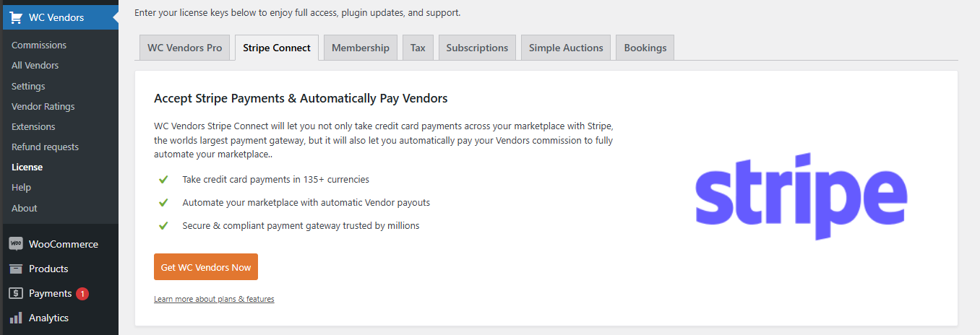Open the Tax license tab
980x335 pixels.
(x=418, y=48)
